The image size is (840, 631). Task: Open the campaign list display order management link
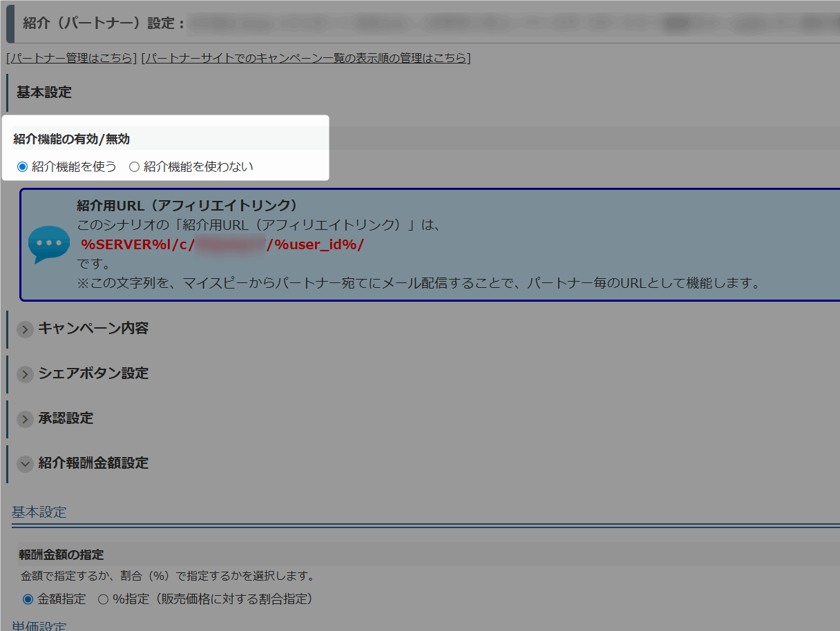(305, 58)
